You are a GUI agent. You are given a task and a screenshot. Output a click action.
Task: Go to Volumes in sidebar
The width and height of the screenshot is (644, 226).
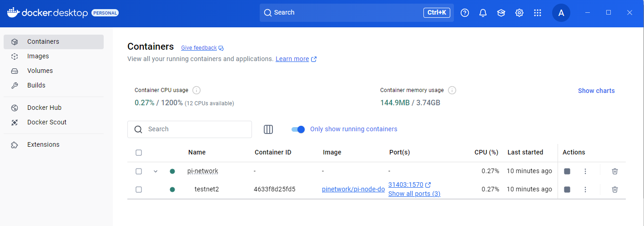coord(54,71)
